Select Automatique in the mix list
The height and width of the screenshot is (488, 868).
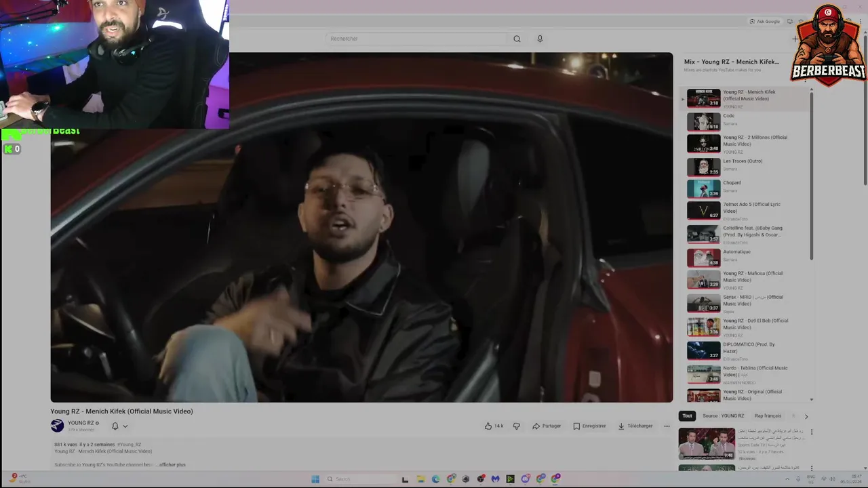point(746,258)
